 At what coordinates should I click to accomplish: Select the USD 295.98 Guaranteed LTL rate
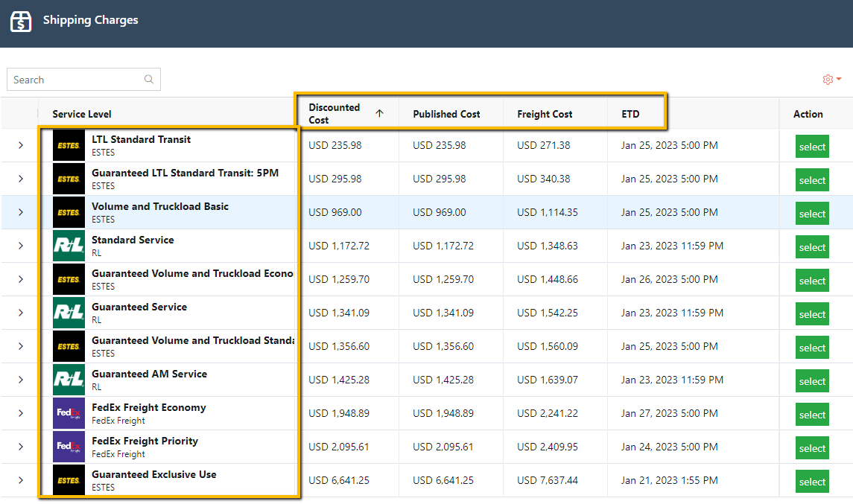(x=812, y=180)
